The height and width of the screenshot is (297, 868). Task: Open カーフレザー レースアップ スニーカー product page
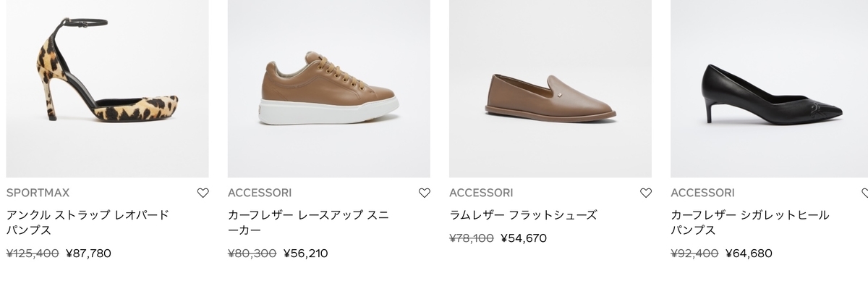click(308, 222)
